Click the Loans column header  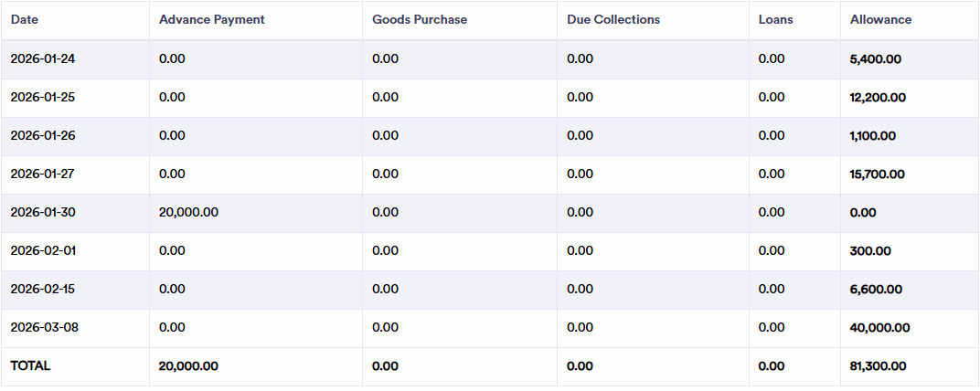coord(775,19)
